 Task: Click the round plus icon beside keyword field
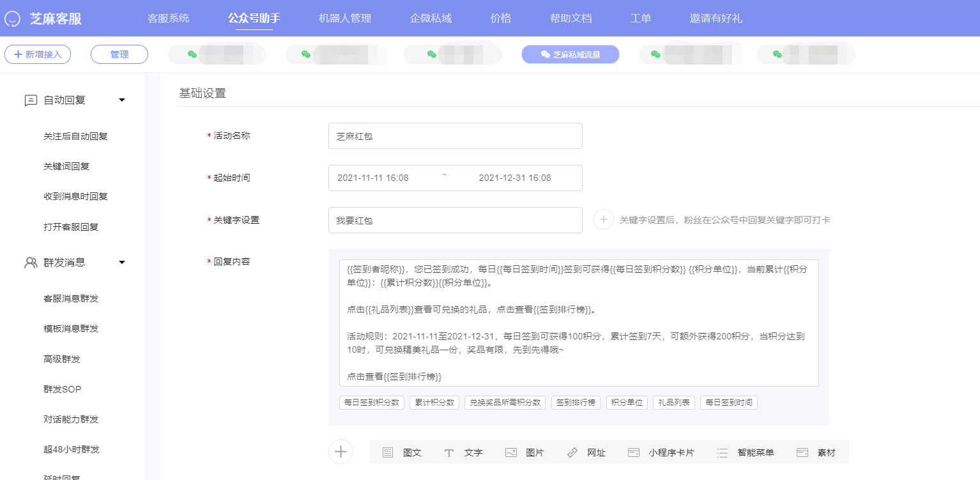point(603,219)
